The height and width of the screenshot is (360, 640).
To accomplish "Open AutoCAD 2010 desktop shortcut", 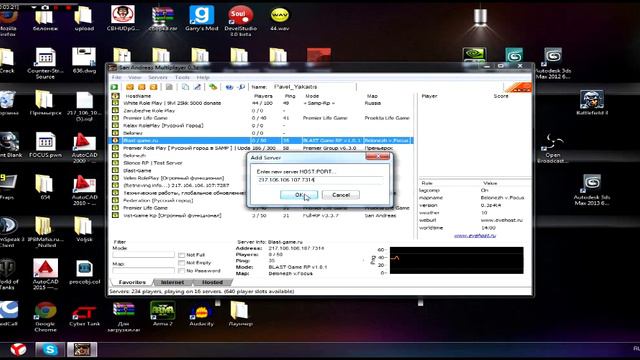I will click(x=84, y=190).
